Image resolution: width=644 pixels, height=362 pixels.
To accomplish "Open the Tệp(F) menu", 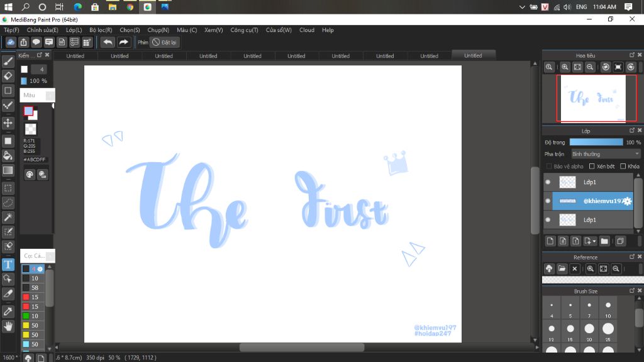I will point(11,30).
